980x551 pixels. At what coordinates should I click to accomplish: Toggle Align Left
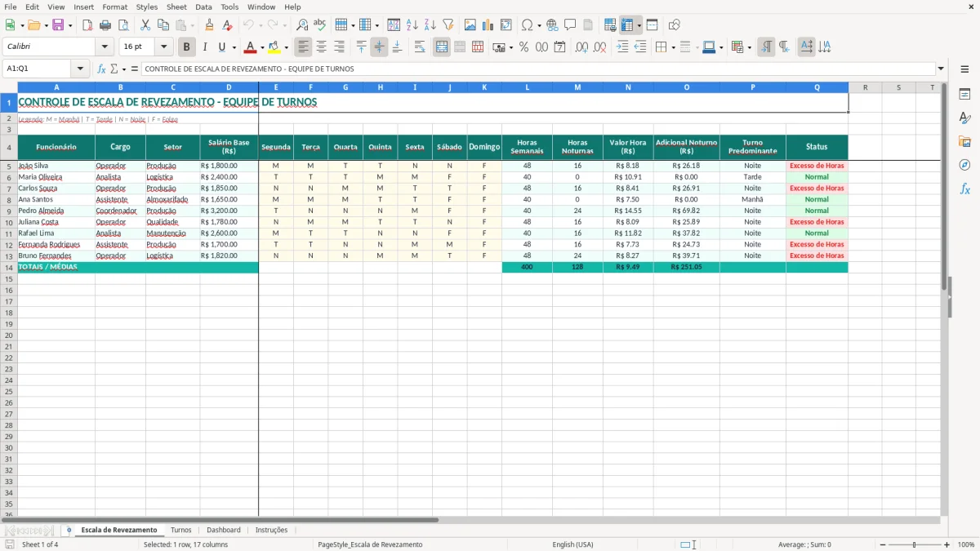point(304,47)
